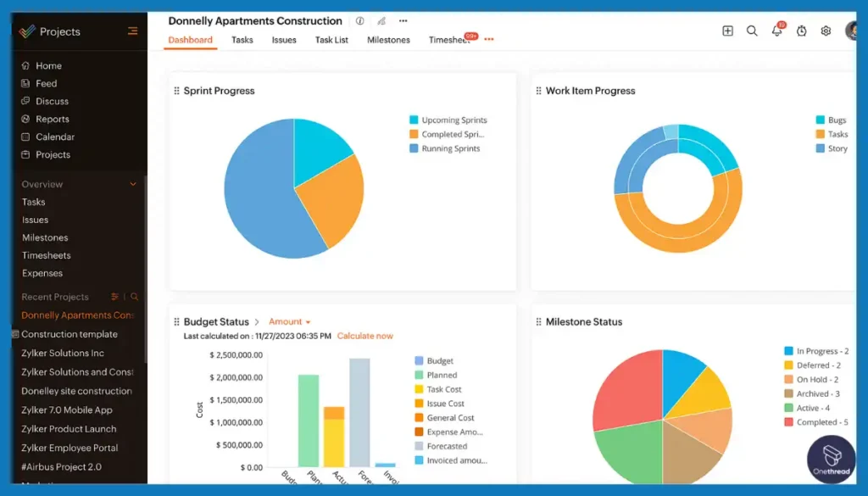The width and height of the screenshot is (868, 496).
Task: Open Expenses under Overview in sidebar
Action: [42, 273]
